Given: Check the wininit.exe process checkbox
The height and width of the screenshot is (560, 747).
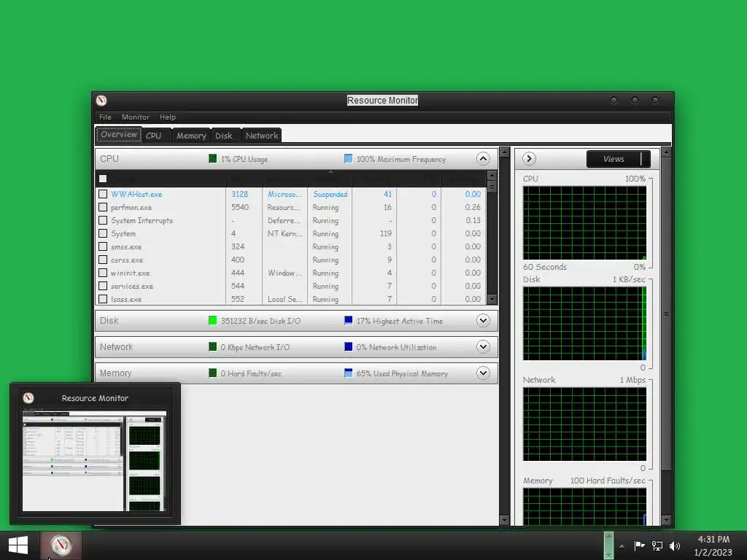Looking at the screenshot, I should tap(102, 273).
